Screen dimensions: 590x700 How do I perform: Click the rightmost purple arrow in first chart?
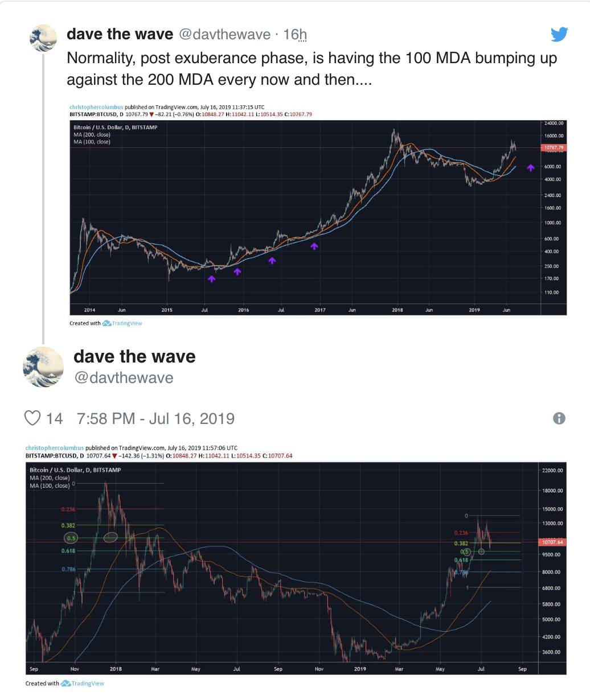click(530, 167)
